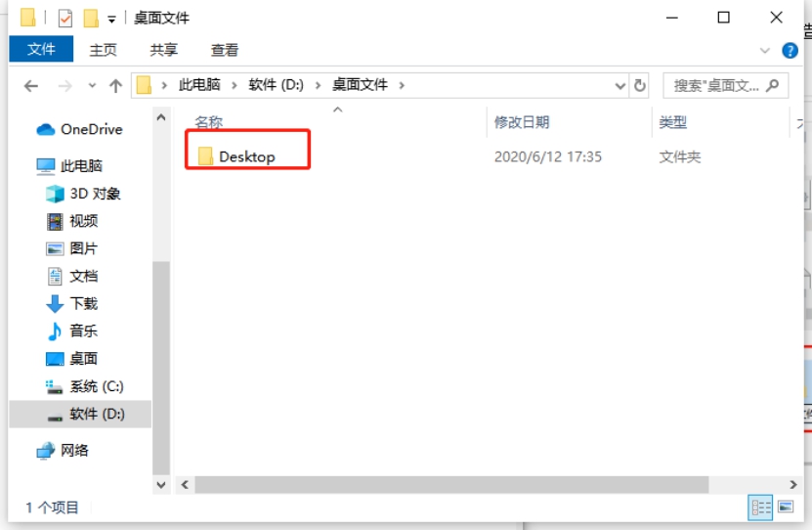Switch to details view layout icon

[x=760, y=508]
